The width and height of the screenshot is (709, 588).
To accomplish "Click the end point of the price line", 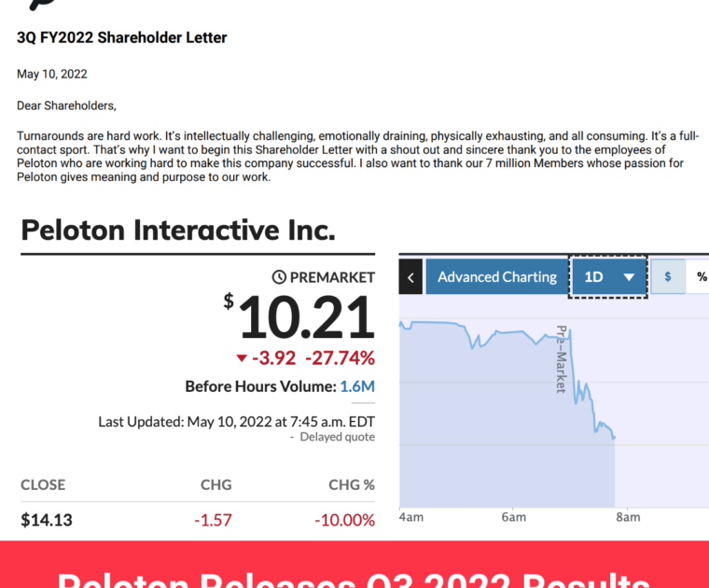I will 614,438.
